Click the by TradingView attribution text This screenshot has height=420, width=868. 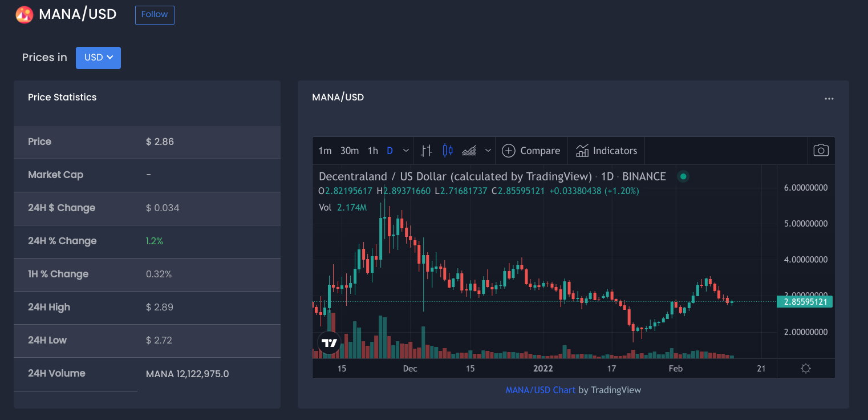[x=610, y=390]
